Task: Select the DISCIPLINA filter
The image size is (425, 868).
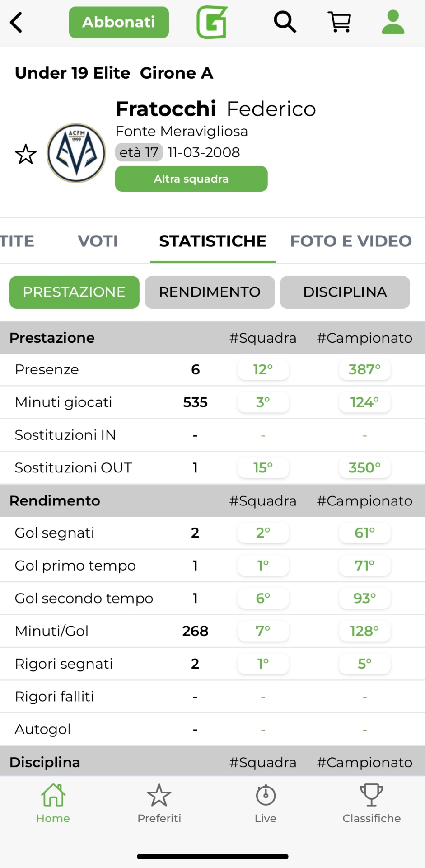Action: pyautogui.click(x=345, y=292)
